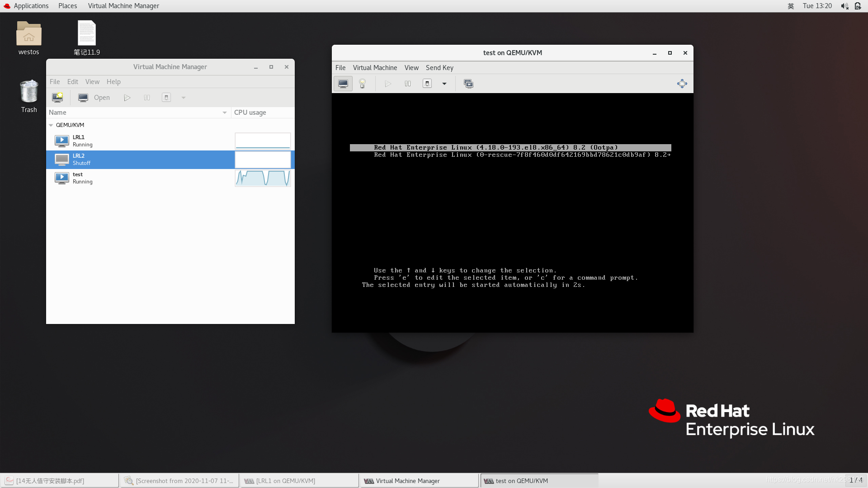Switch to Virtual Machine Manager taskbar entry
Image resolution: width=868 pixels, height=488 pixels.
[x=420, y=481]
